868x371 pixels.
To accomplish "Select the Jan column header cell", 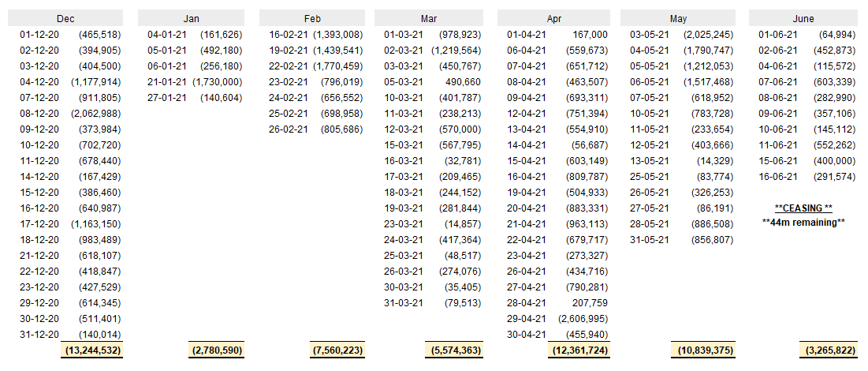I will click(192, 18).
